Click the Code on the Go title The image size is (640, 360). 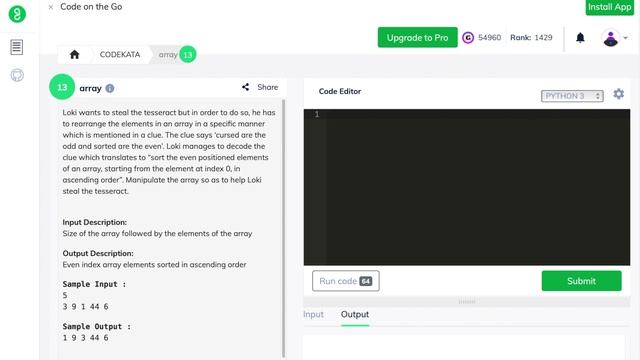(91, 7)
